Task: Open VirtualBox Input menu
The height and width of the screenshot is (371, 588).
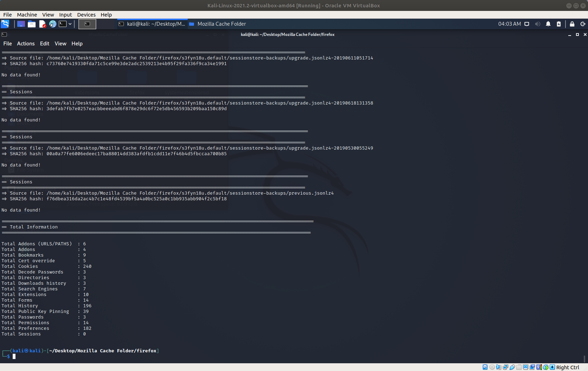Action: [x=65, y=15]
